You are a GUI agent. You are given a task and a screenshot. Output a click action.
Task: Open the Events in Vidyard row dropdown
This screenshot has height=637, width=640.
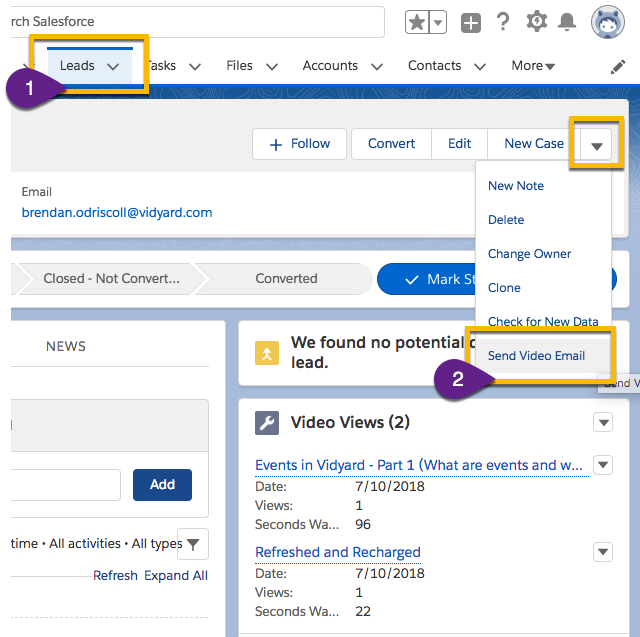[603, 465]
